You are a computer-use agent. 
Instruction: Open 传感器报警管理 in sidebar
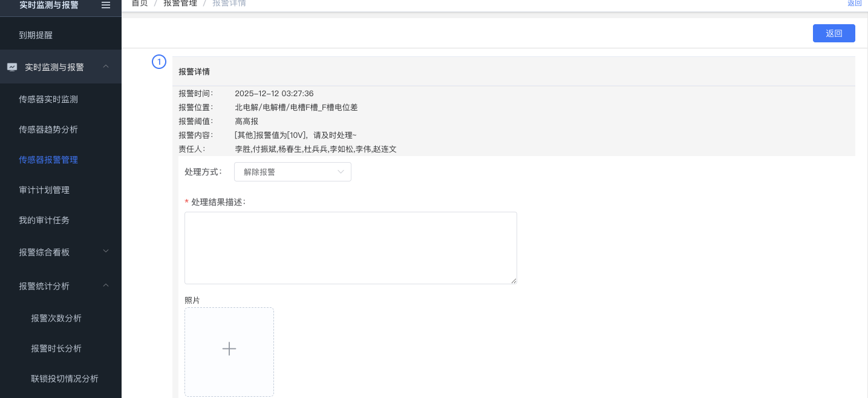pos(48,160)
